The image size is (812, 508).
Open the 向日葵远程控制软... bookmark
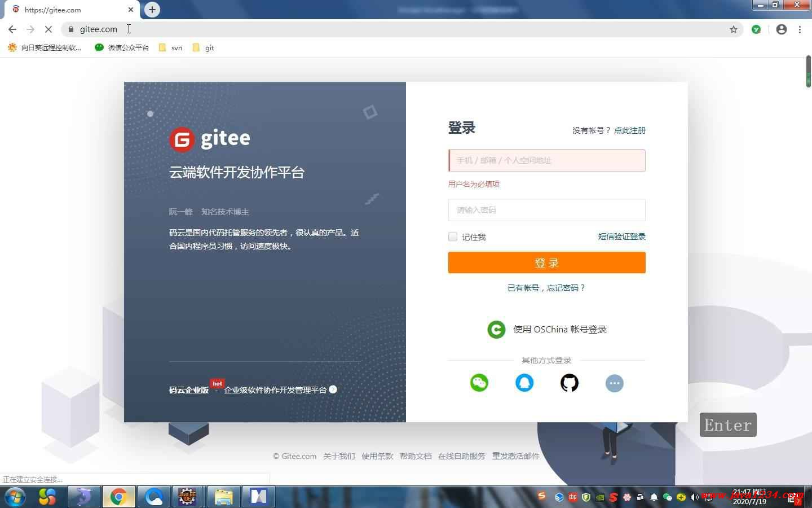tap(45, 47)
